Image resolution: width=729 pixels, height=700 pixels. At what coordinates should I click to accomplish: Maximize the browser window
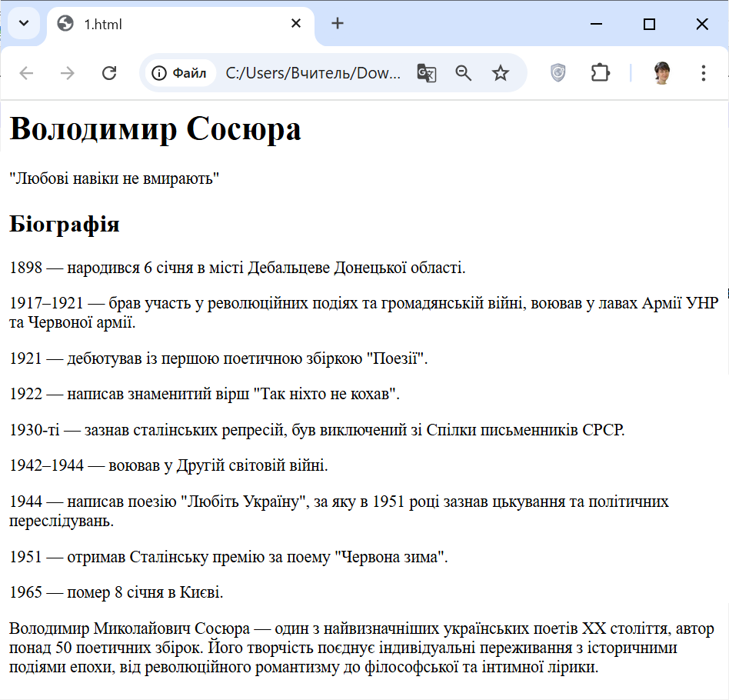(649, 25)
